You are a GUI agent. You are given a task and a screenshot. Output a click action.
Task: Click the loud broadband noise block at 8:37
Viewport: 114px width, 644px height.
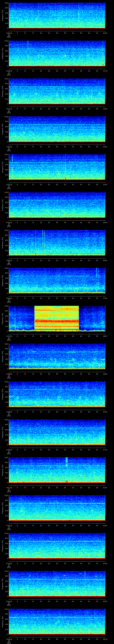point(56,318)
